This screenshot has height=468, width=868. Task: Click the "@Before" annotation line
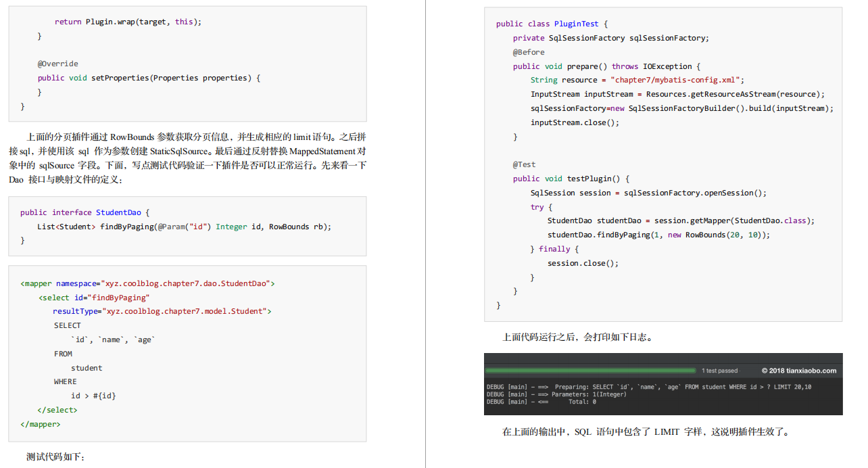tap(529, 52)
